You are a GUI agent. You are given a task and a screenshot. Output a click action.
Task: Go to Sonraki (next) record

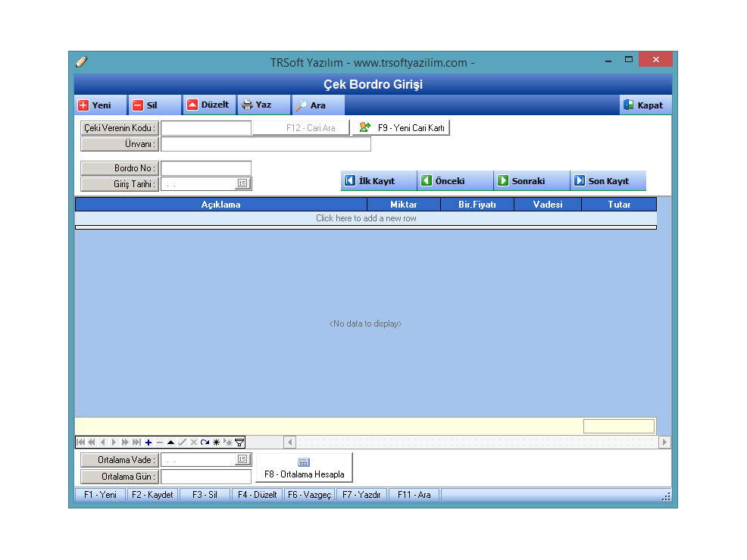(532, 181)
